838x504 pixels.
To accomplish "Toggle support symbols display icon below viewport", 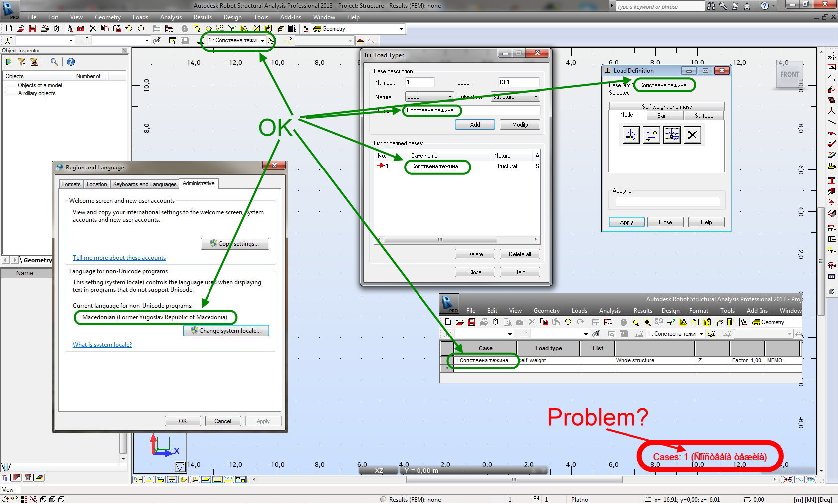I will click(172, 479).
